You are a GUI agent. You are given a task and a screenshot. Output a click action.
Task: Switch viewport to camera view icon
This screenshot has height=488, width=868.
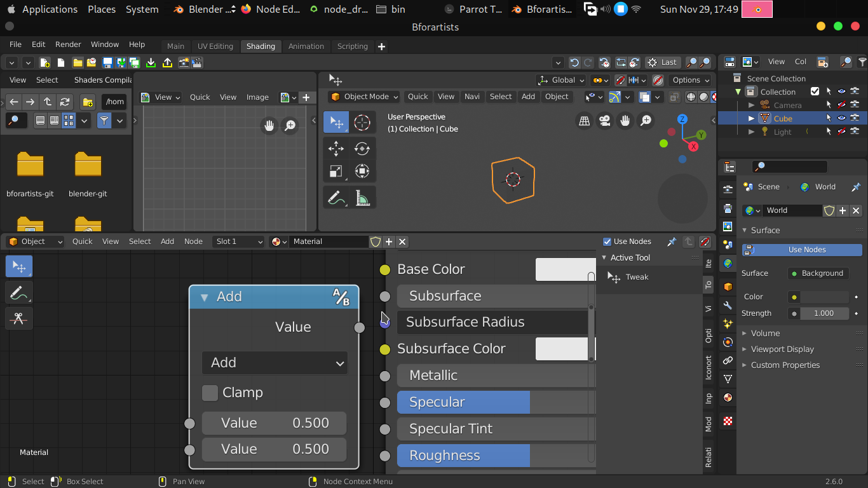tap(605, 120)
